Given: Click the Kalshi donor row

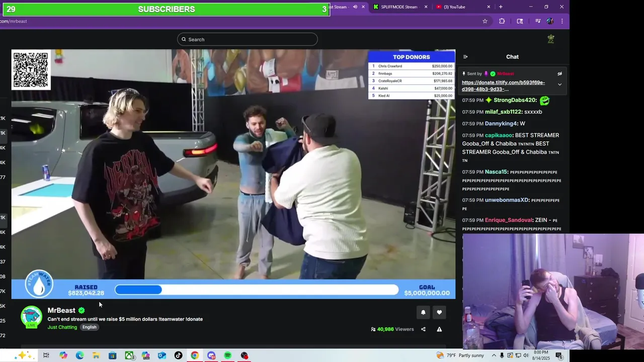Looking at the screenshot, I should (412, 88).
